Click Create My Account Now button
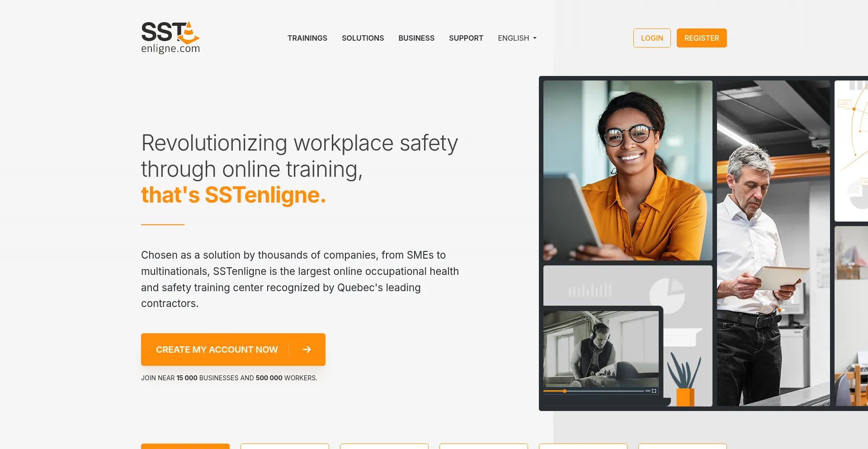868x449 pixels. pyautogui.click(x=233, y=350)
